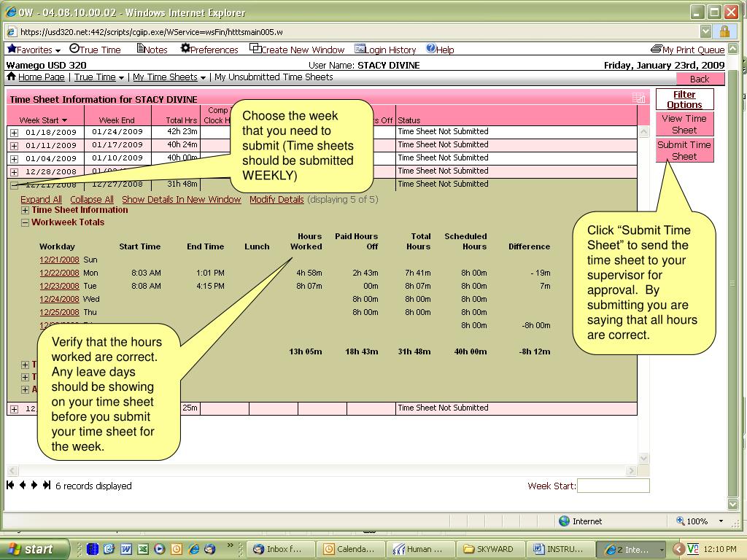
Task: Open 12/21/2008 workday link
Action: [x=59, y=260]
